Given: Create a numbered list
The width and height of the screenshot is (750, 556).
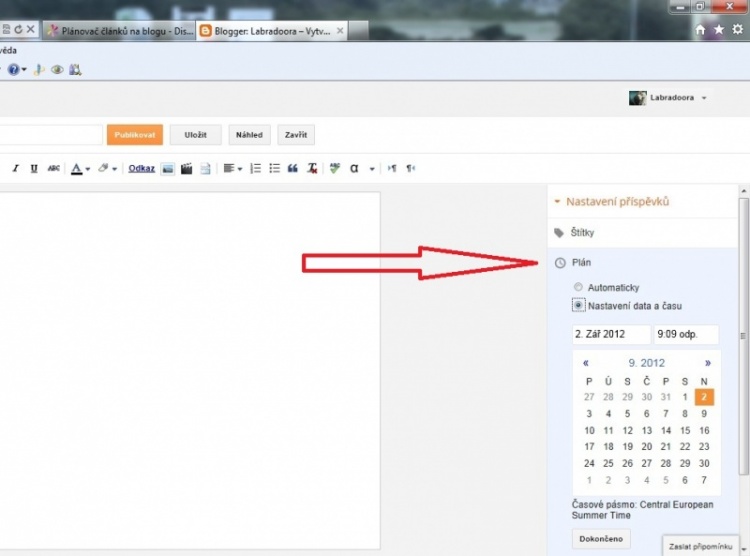Looking at the screenshot, I should coord(255,169).
